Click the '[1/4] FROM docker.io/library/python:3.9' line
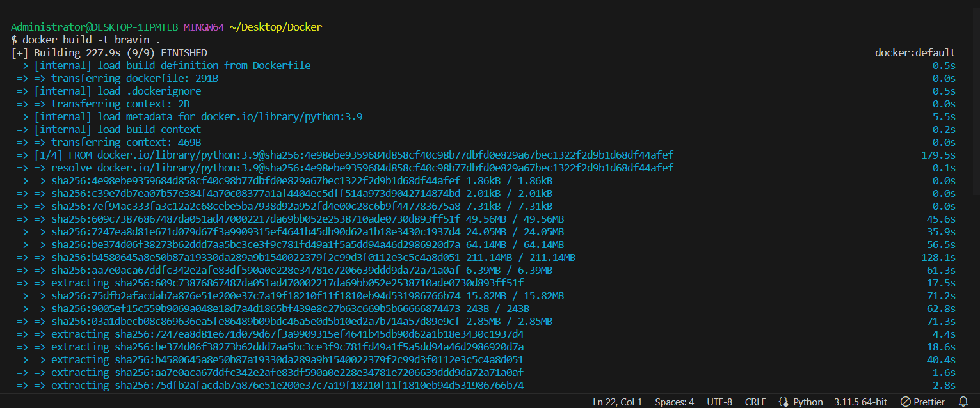 [x=345, y=155]
